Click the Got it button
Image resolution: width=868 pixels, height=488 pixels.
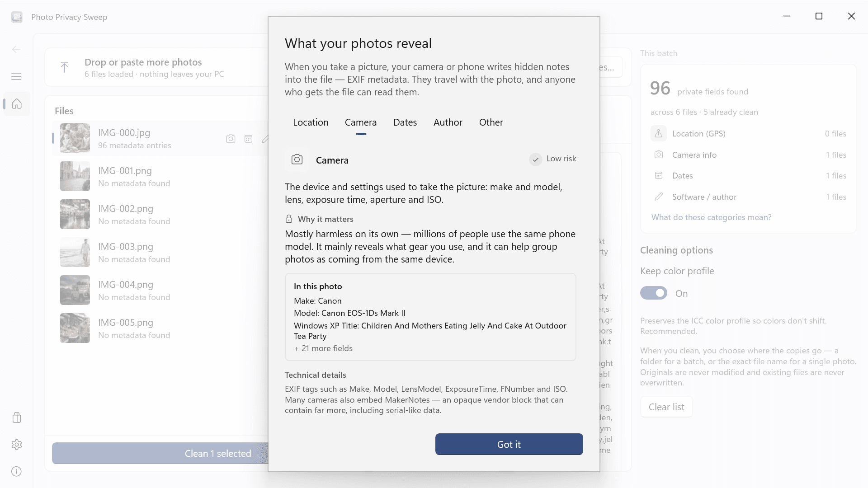coord(509,444)
